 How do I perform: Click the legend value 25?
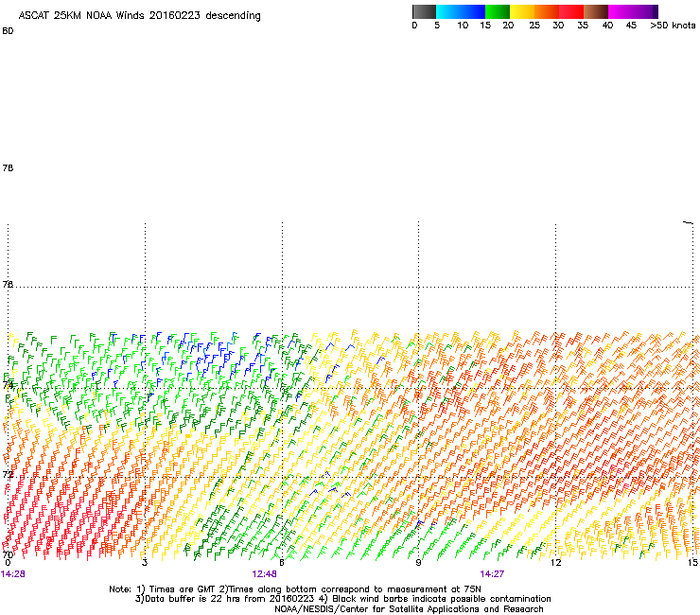[x=534, y=26]
